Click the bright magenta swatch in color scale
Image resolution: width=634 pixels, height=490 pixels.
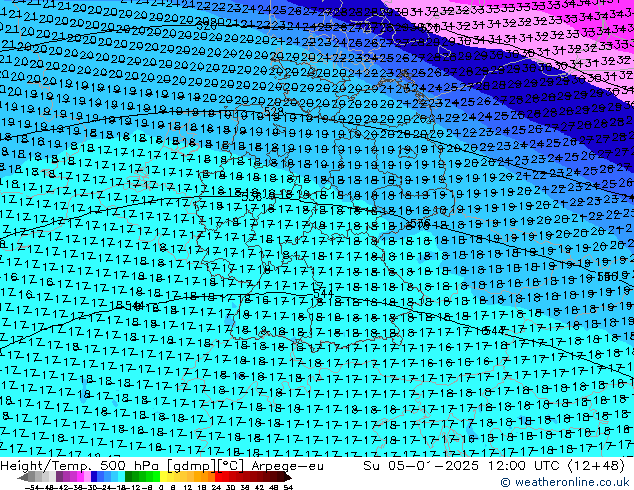pyautogui.click(x=80, y=477)
